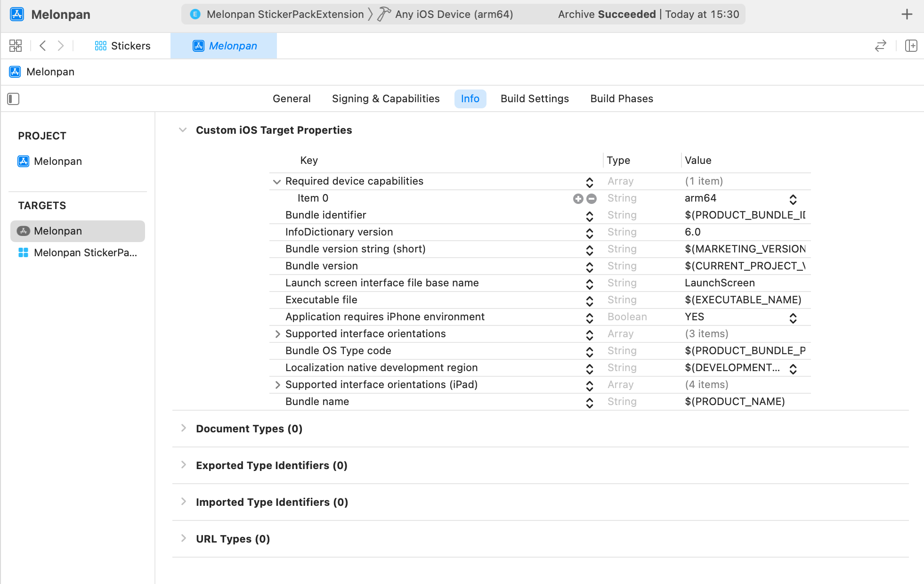Click the $(EXECUTABLE_NAME) value field
Viewport: 924px width, 584px height.
[x=743, y=300]
